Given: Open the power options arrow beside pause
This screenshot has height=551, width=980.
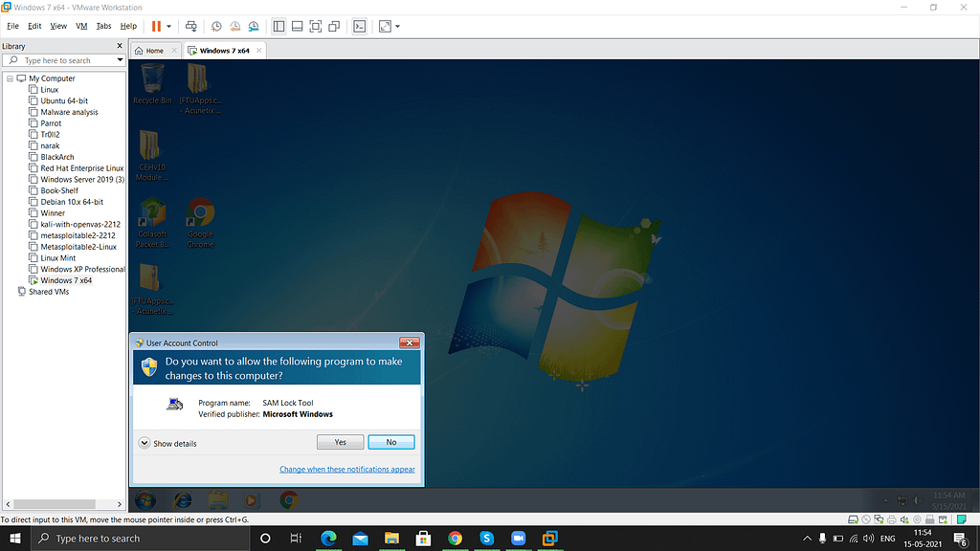Looking at the screenshot, I should click(x=168, y=26).
